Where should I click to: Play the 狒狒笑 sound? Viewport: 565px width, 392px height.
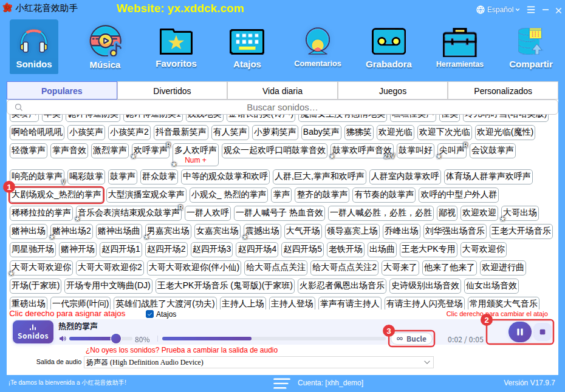358,132
